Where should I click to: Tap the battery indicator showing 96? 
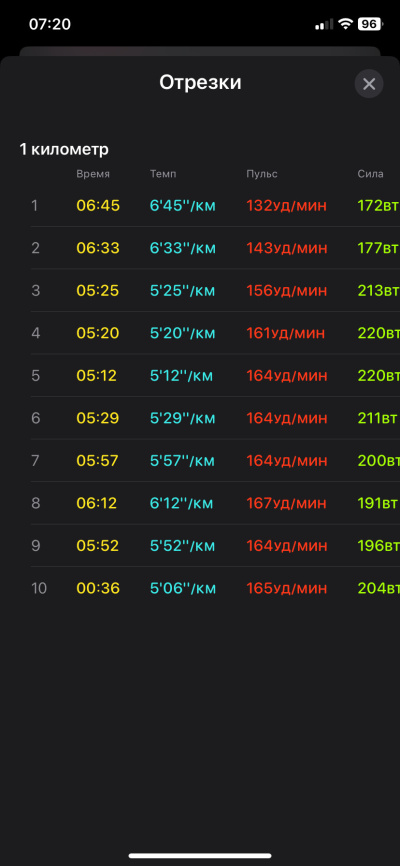click(x=370, y=24)
